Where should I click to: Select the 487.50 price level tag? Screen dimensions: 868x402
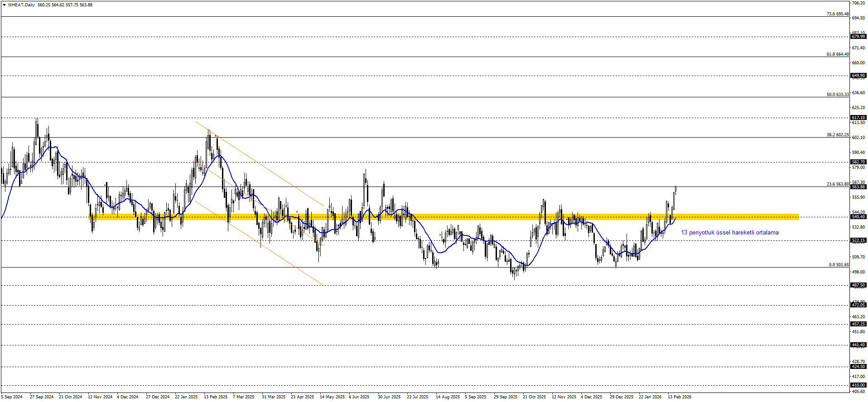[x=858, y=285]
